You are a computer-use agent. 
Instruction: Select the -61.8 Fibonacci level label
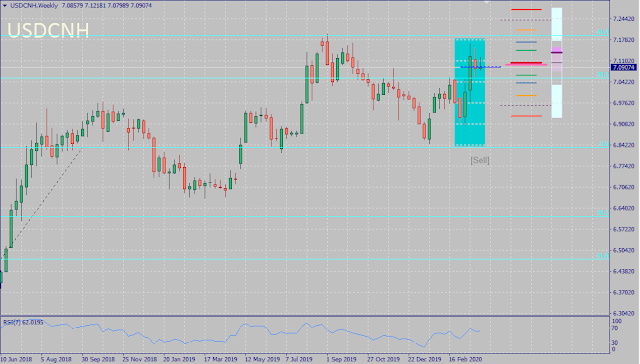602,32
